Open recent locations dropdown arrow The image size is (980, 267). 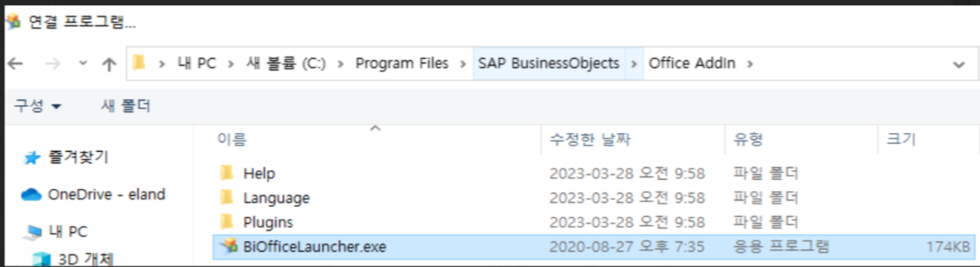(x=83, y=63)
